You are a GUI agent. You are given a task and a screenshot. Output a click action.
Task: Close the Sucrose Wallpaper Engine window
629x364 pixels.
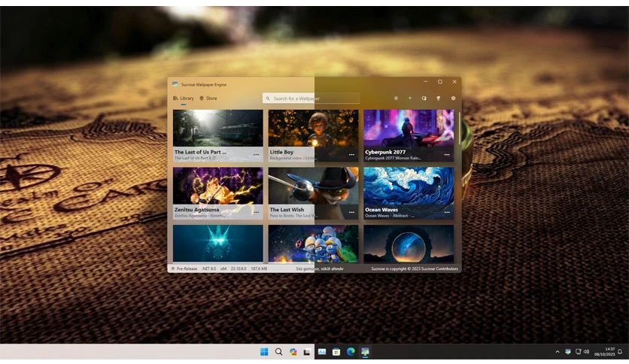[x=454, y=82]
